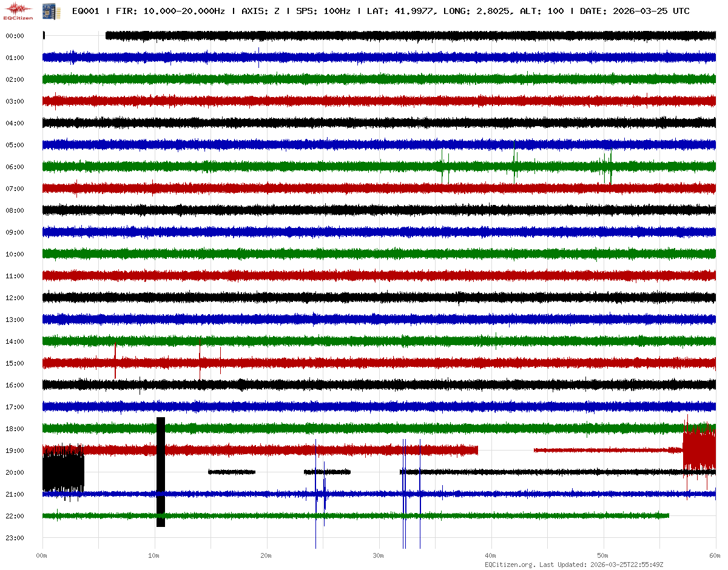Image resolution: width=728 pixels, height=570 pixels.
Task: Click the tall black block near 10 minutes
Action: pyautogui.click(x=161, y=472)
